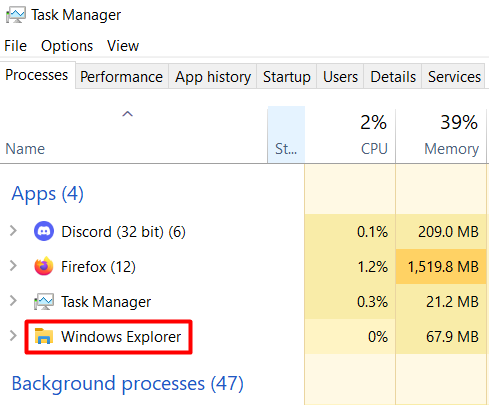This screenshot has height=405, width=489.
Task: Click Windows Explorer's 67.9 MB memory value
Action: coord(452,337)
